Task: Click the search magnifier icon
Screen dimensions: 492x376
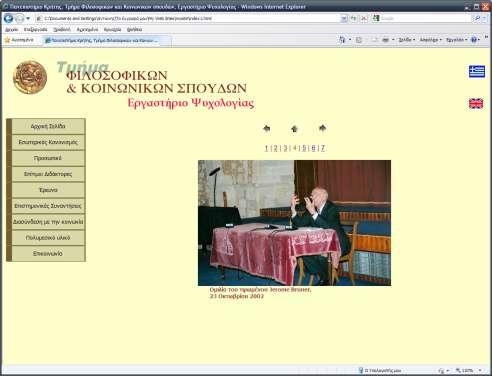Action: pos(477,19)
